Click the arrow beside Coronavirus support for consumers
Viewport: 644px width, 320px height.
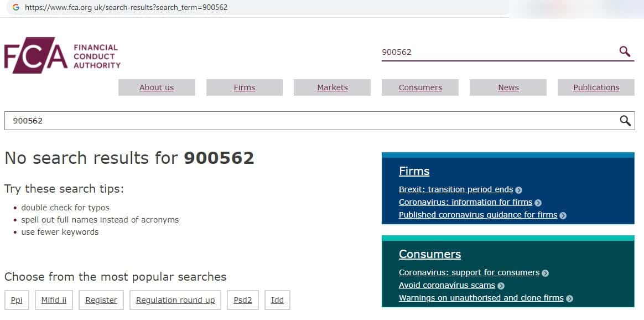pyautogui.click(x=545, y=273)
